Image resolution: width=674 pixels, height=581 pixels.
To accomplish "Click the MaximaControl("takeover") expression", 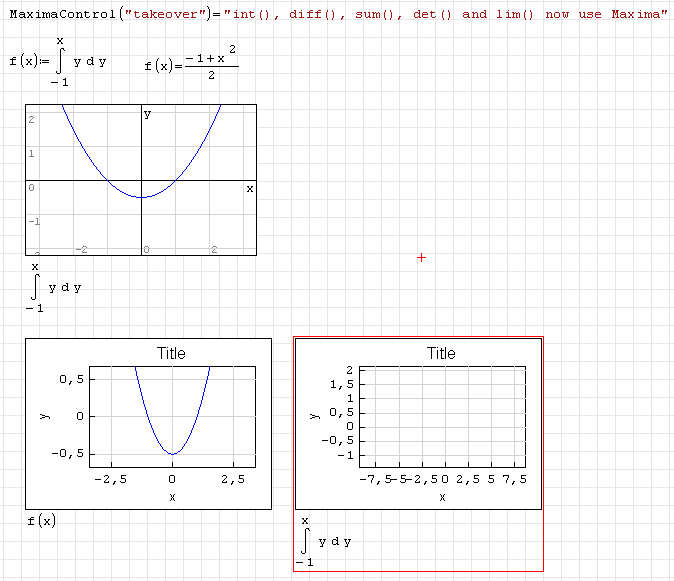I will tap(108, 15).
